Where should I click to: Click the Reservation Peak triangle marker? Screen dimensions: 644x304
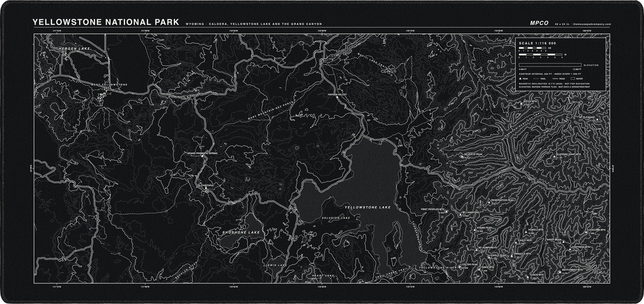pos(489,202)
